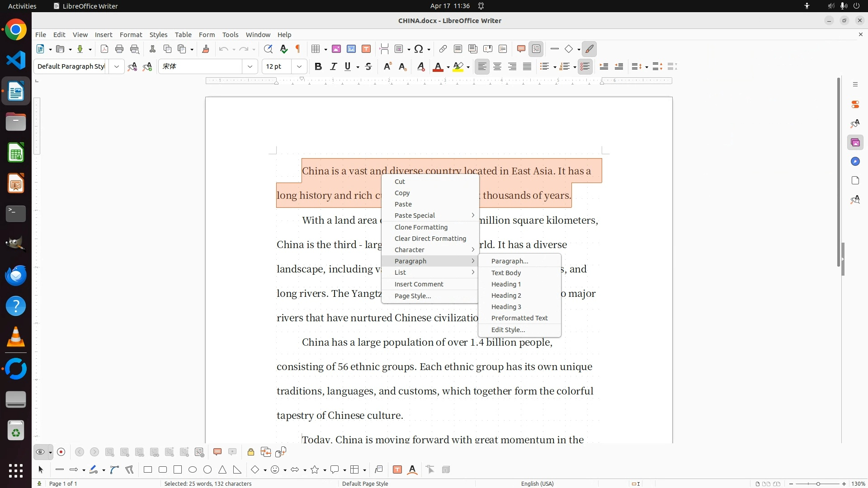Toggle Formatting Marks pilcrow button

tap(298, 49)
